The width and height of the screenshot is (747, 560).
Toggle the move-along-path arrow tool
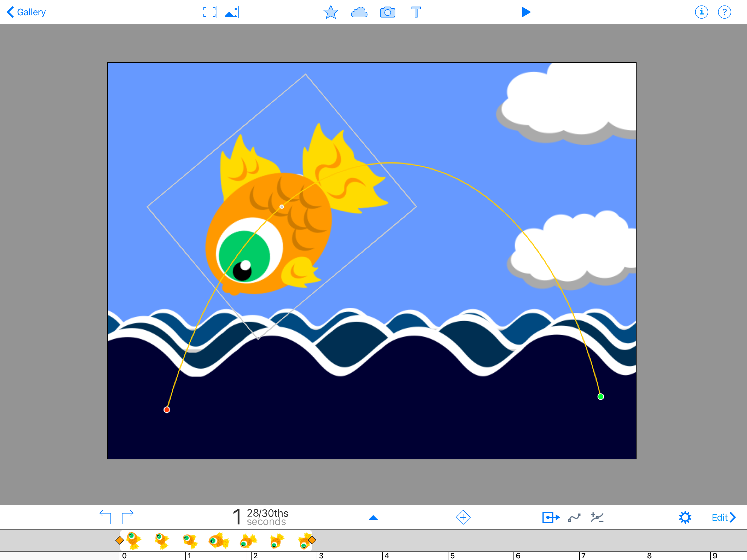550,517
